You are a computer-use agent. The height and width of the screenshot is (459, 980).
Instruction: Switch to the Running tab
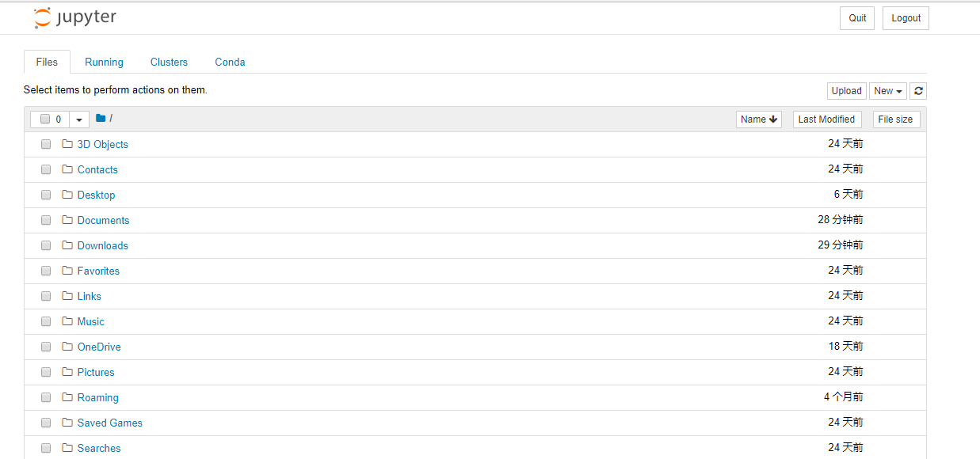coord(104,62)
